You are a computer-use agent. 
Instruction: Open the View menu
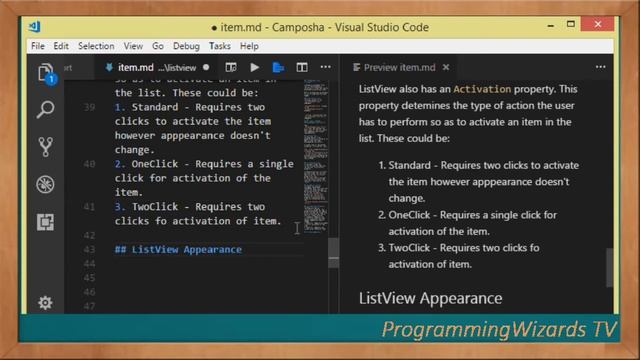[x=133, y=46]
